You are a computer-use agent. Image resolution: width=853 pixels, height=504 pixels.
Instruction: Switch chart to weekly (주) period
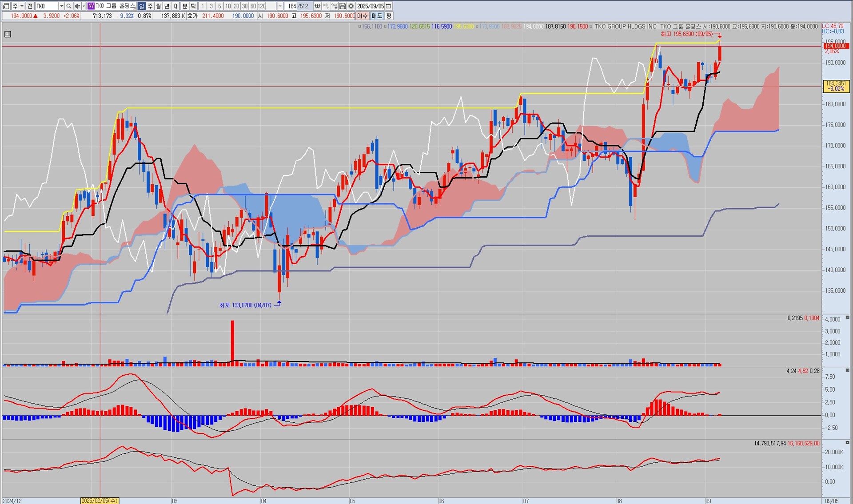(150, 6)
